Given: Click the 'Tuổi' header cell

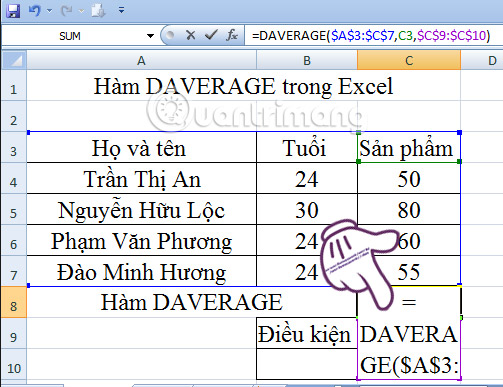Looking at the screenshot, I should coord(307,147).
